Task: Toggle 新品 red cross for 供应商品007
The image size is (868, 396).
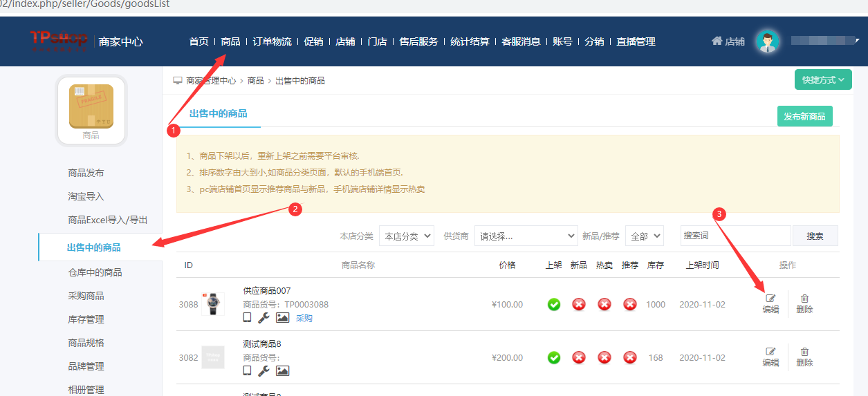Action: [579, 305]
